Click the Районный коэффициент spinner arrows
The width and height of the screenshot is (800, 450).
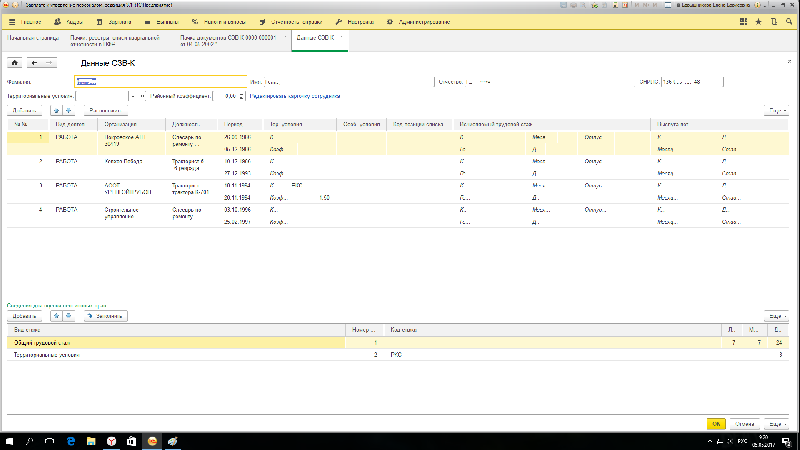click(241, 96)
